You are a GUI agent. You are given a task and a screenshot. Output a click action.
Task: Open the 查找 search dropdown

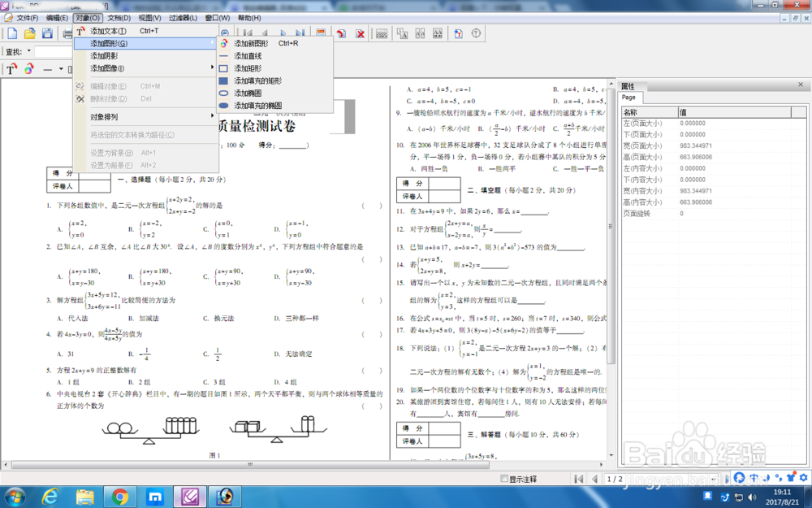[28, 50]
